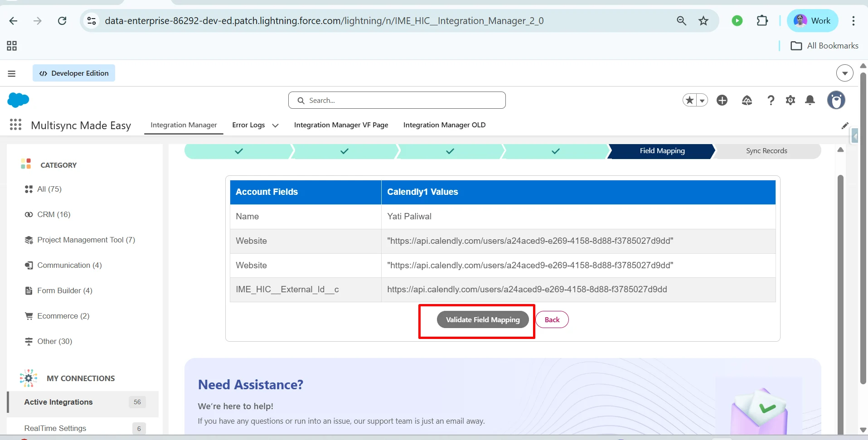
Task: Open the Setup gear icon
Action: [x=790, y=100]
